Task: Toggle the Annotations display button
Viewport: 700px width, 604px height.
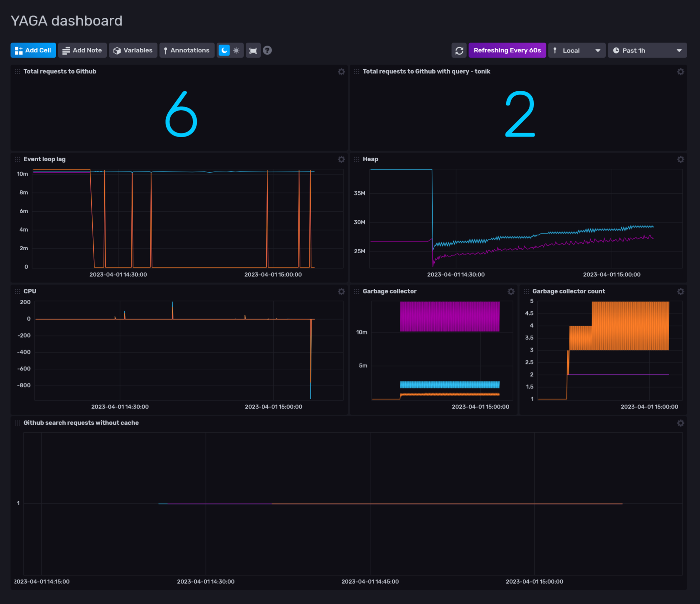Action: pos(186,50)
